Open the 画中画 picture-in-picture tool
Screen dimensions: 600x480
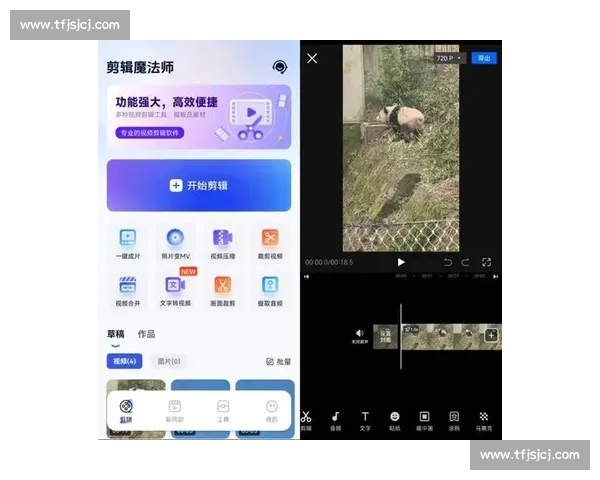coord(424,421)
